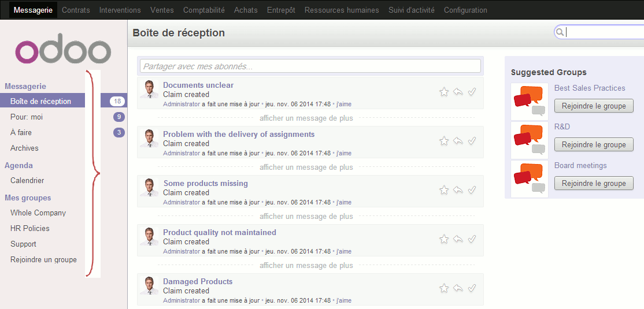The width and height of the screenshot is (644, 309).
Task: Open Archives in the sidebar
Action: coord(24,148)
